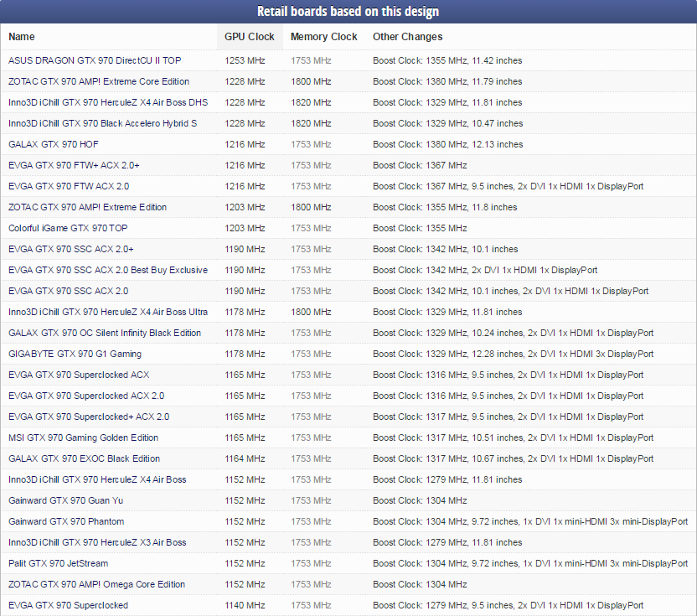
Task: Click Retail boards based on this design heading
Action: pyautogui.click(x=348, y=11)
